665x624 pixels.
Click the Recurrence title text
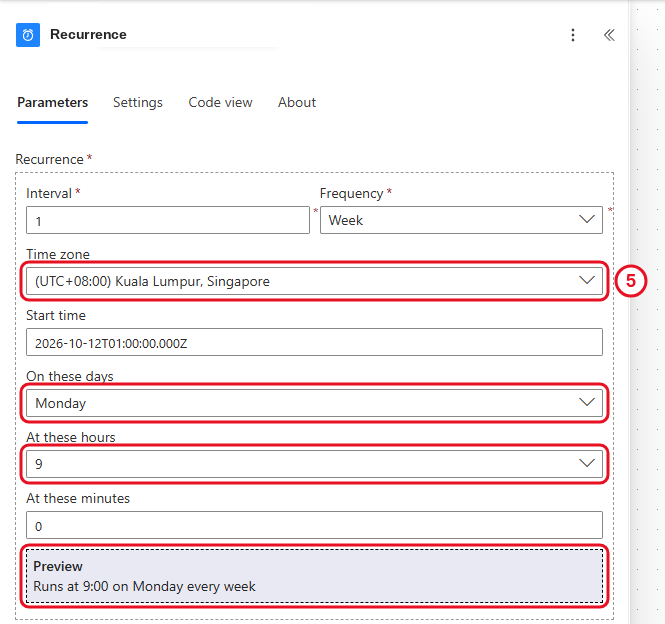pyautogui.click(x=88, y=34)
